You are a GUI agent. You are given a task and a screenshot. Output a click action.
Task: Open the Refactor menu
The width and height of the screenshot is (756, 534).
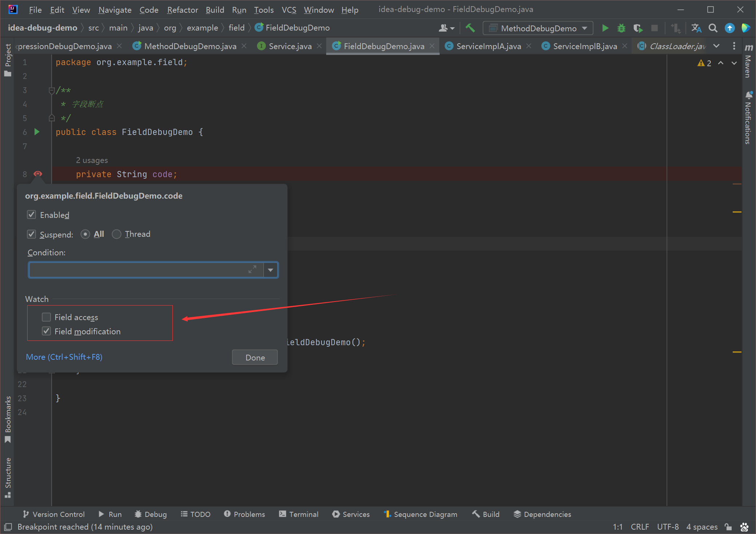183,10
